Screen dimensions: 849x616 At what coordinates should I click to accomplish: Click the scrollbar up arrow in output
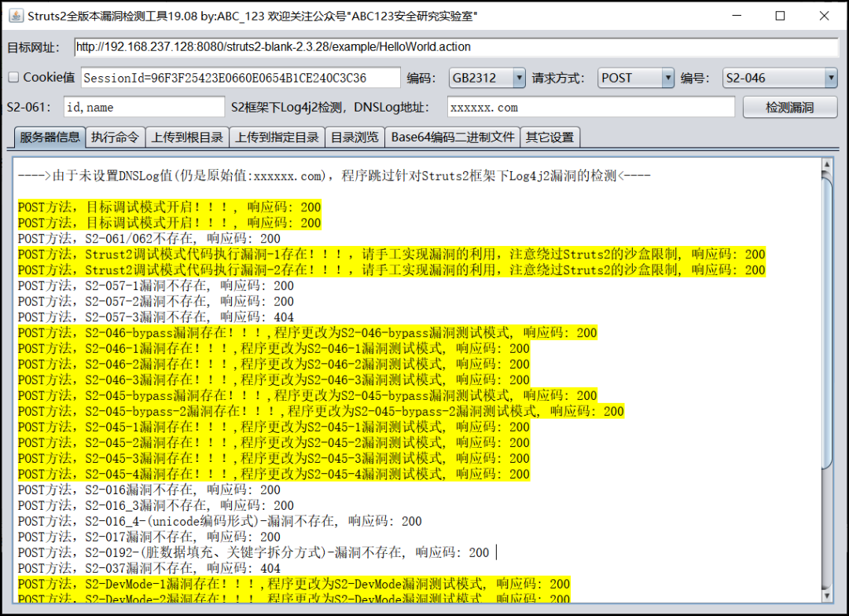pos(826,164)
